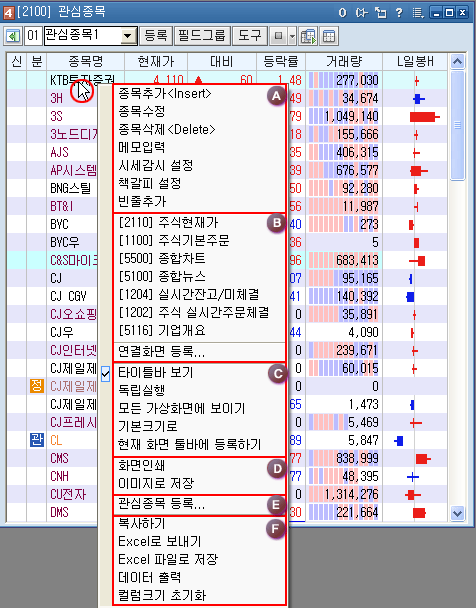Click the 필드그룹 button

coord(202,36)
